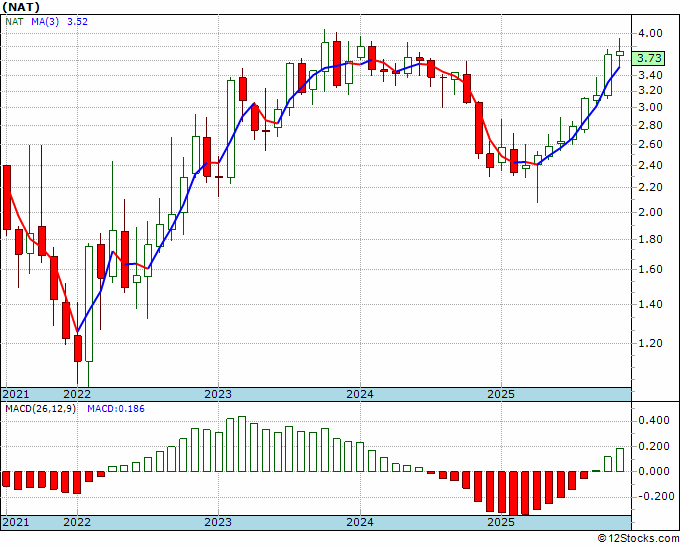Click the 2.20 price axis label
Viewport: 680px width, 546px height.
point(650,187)
